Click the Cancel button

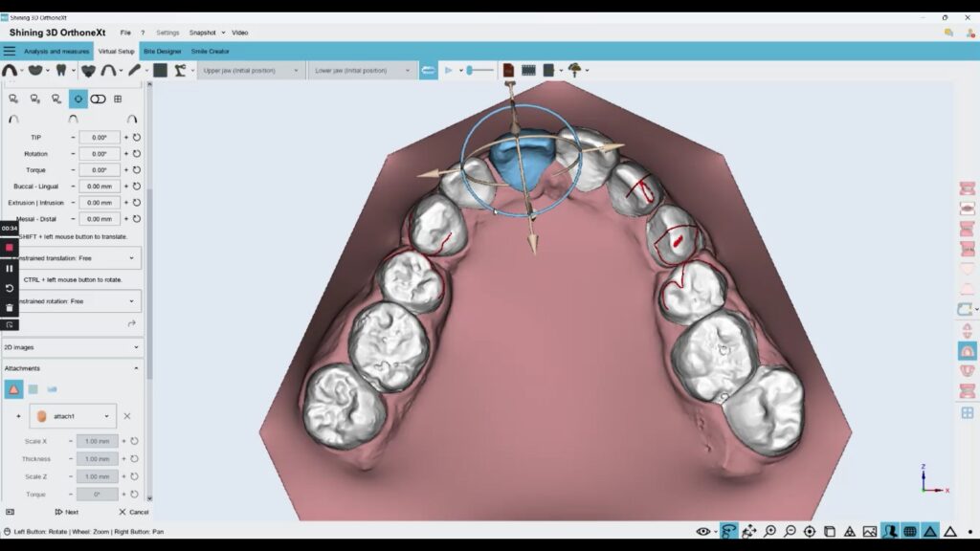tap(133, 512)
